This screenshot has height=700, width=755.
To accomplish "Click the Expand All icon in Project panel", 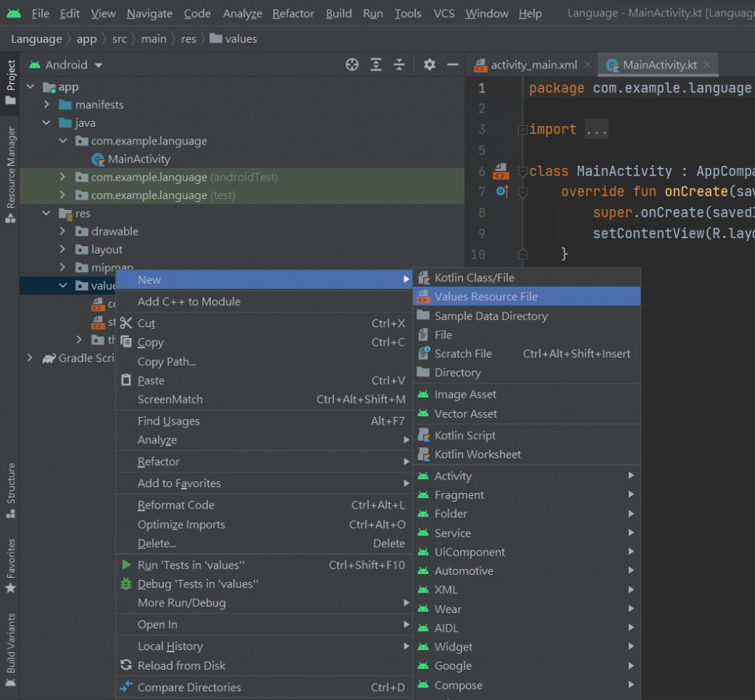I will [x=375, y=64].
